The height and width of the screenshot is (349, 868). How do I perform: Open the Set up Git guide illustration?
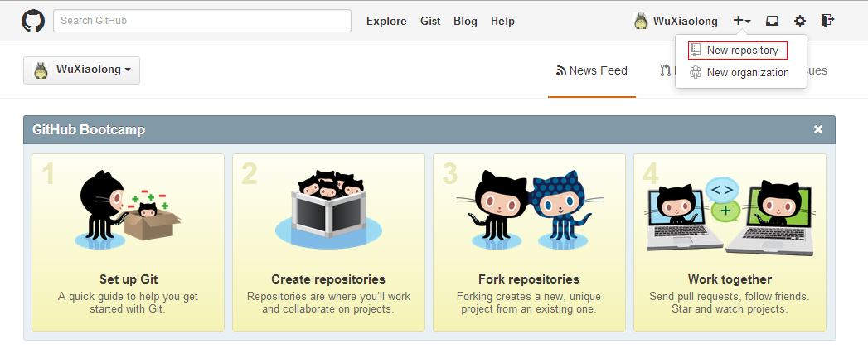pos(128,209)
